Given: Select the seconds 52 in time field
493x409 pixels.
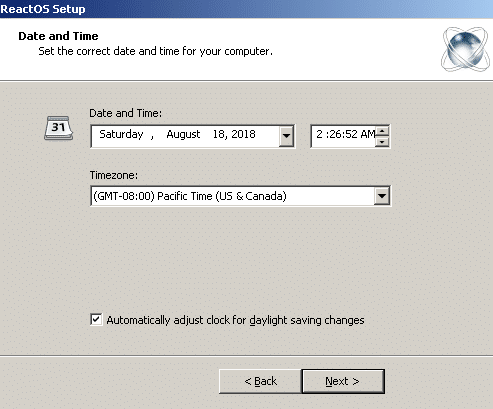Looking at the screenshot, I should pyautogui.click(x=350, y=134).
